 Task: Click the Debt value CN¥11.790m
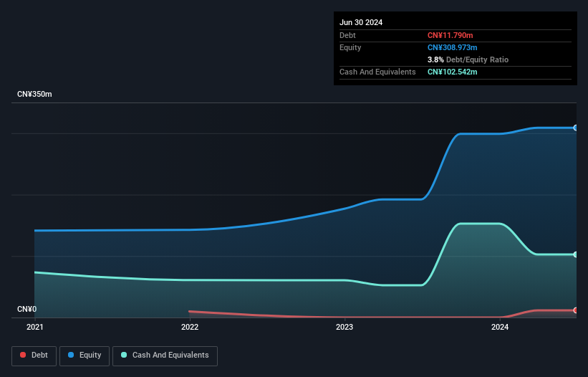pos(450,35)
